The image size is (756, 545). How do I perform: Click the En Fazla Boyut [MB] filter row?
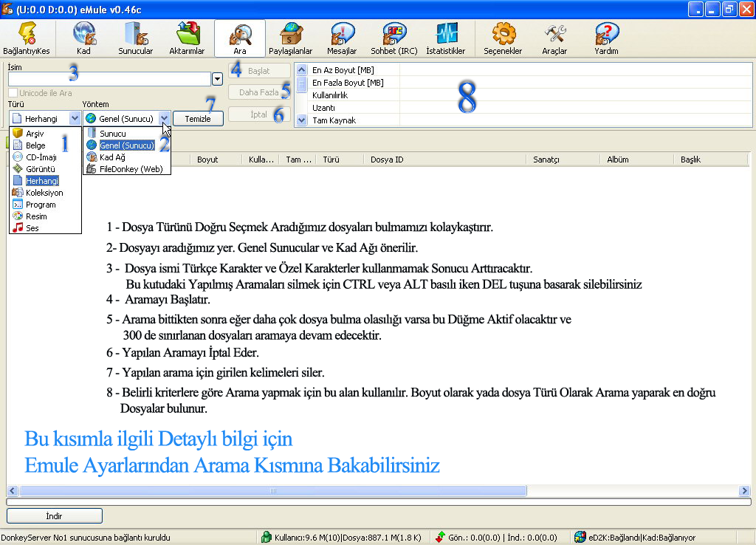(x=529, y=83)
